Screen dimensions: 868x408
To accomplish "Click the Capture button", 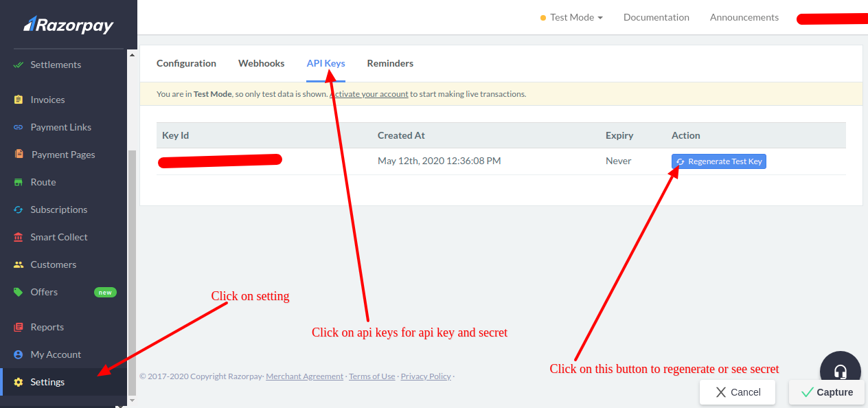I will (827, 392).
